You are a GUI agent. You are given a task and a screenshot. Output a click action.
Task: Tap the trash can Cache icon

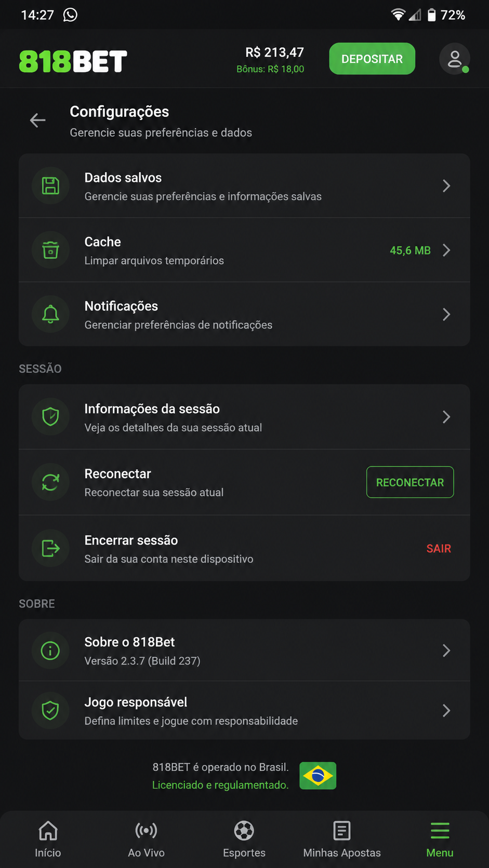[x=50, y=250]
